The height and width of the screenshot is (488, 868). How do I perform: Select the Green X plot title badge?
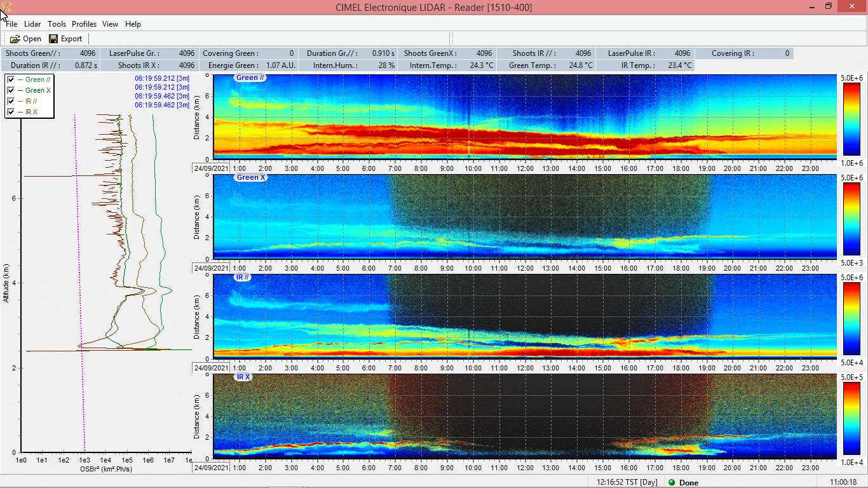(251, 178)
